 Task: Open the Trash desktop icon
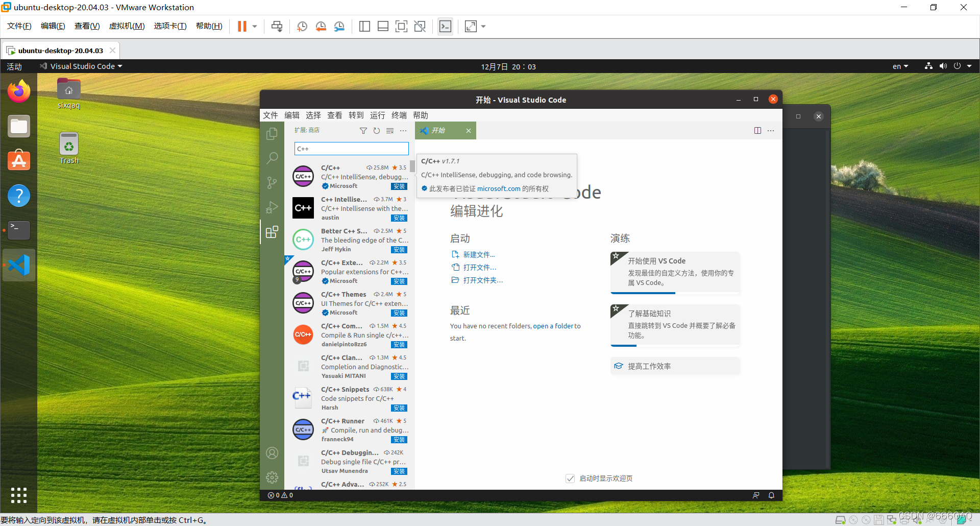[69, 148]
